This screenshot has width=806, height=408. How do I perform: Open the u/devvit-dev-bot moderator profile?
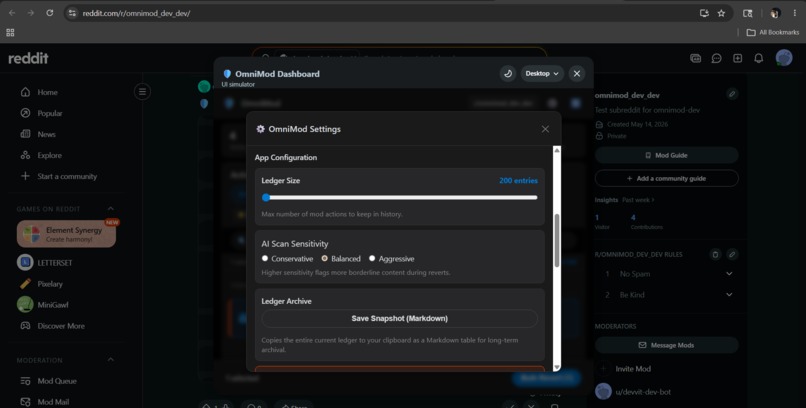(643, 392)
